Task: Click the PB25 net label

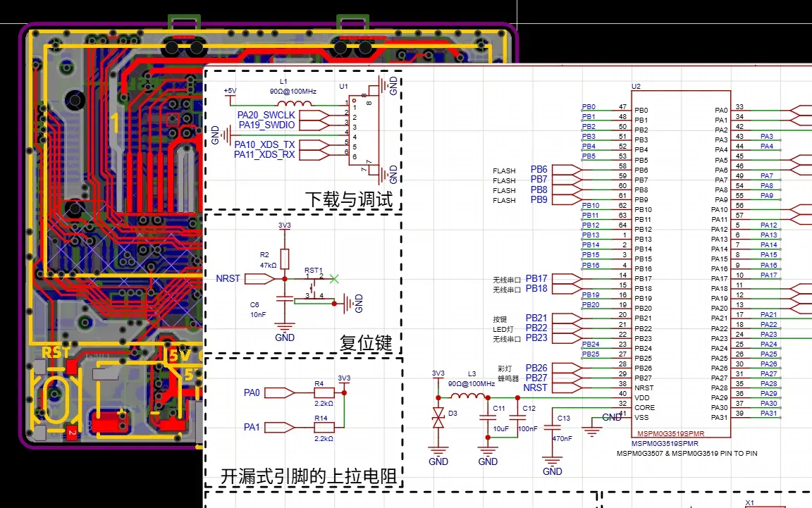Action: pos(591,354)
